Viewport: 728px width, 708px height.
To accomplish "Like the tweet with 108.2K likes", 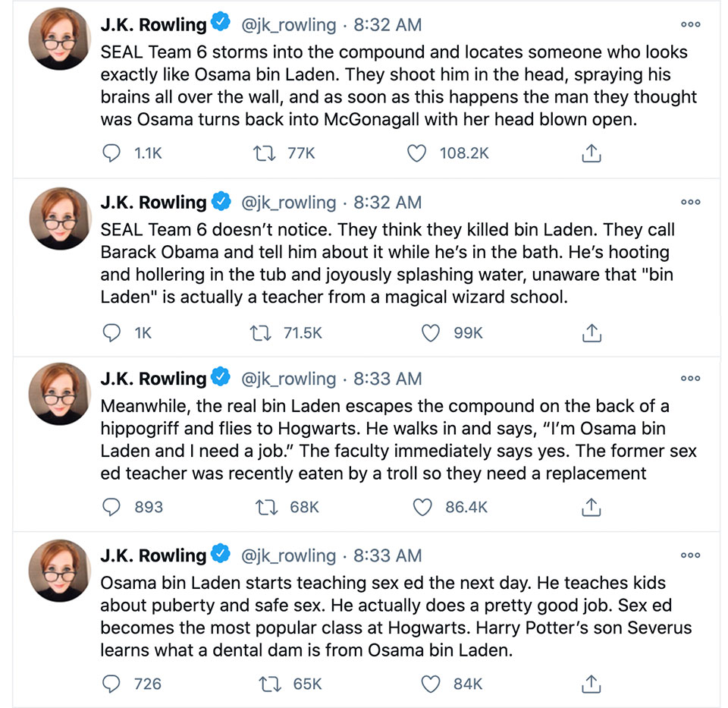I will tap(416, 153).
